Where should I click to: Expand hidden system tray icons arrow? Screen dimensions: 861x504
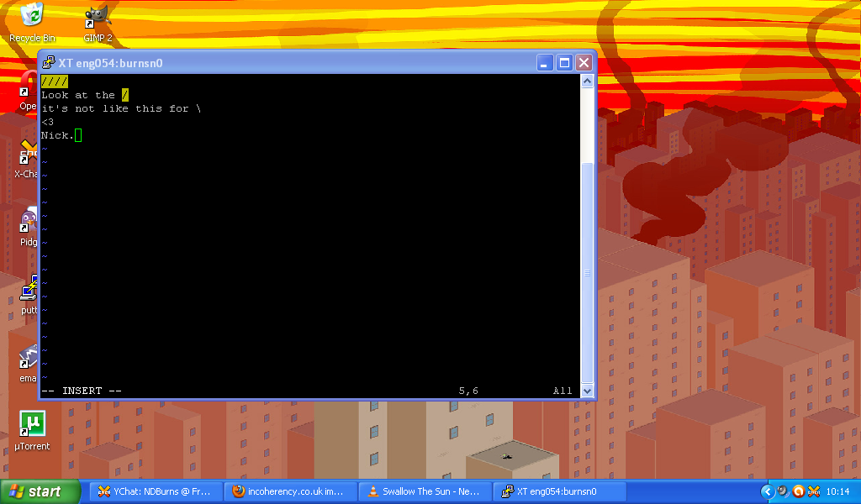tap(766, 491)
